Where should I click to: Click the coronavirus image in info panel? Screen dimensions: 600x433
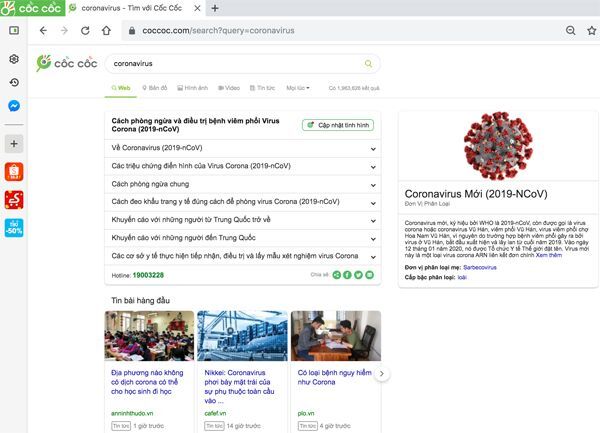498,146
